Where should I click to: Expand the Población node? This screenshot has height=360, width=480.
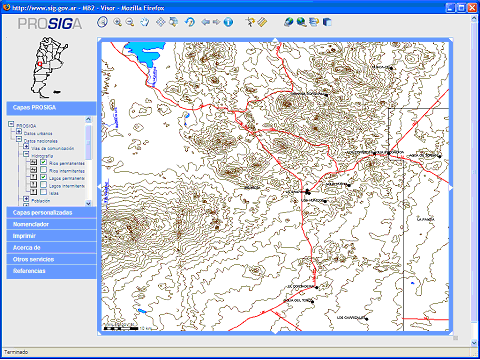[26, 199]
